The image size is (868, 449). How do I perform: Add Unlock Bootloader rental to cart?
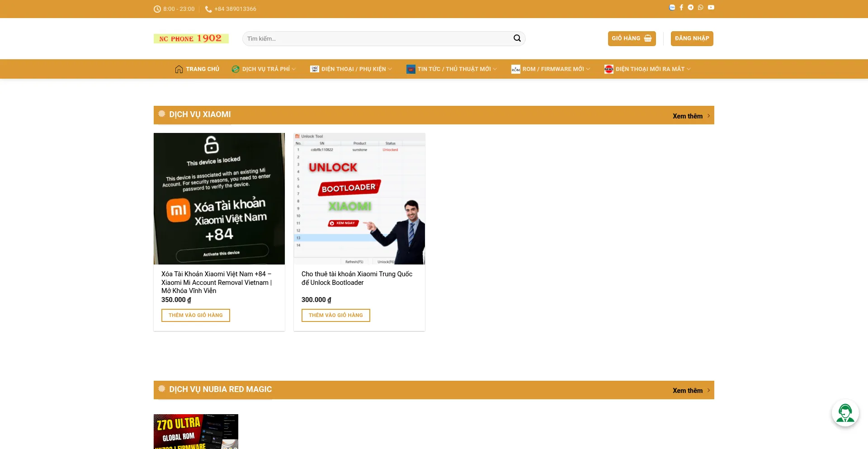point(336,315)
